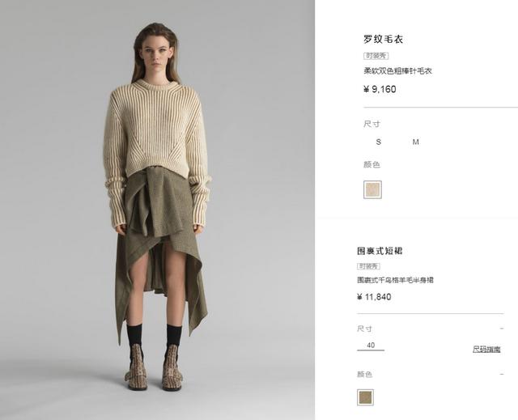Select size 40 for the skirt
The width and height of the screenshot is (518, 420).
371,346
